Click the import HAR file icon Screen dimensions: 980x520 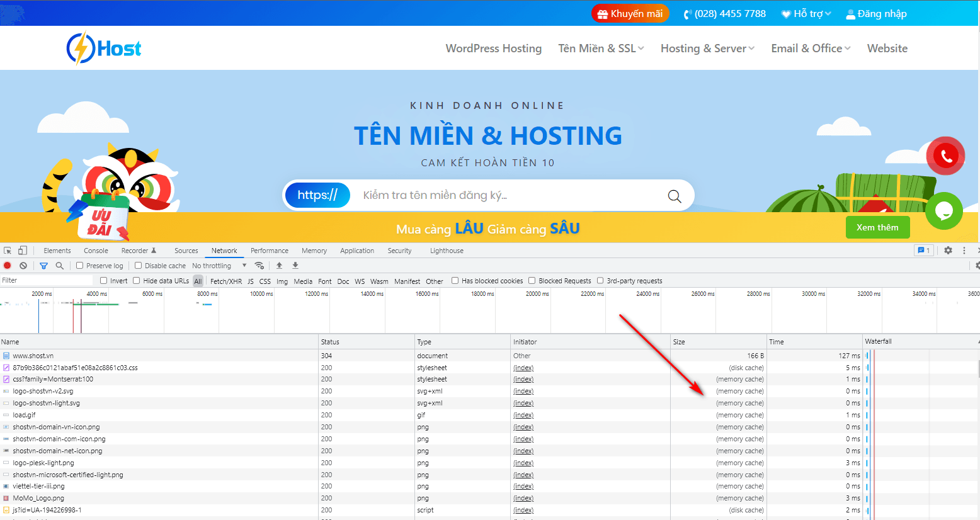pos(280,265)
